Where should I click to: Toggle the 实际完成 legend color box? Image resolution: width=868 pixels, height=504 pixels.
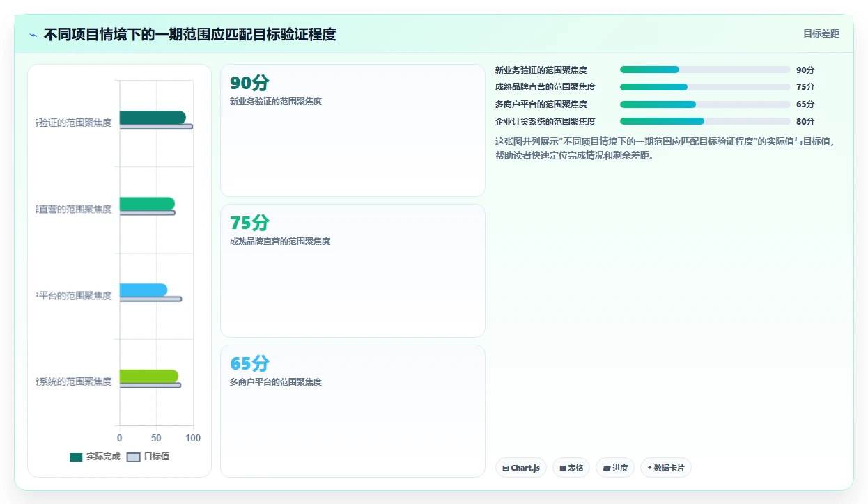pyautogui.click(x=76, y=457)
